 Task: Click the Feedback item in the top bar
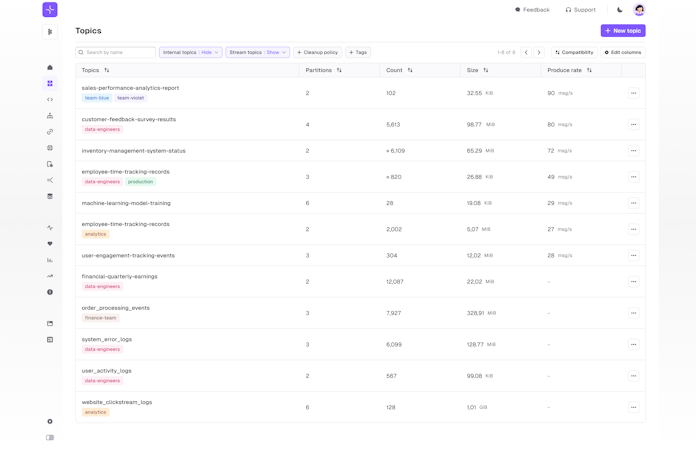532,10
